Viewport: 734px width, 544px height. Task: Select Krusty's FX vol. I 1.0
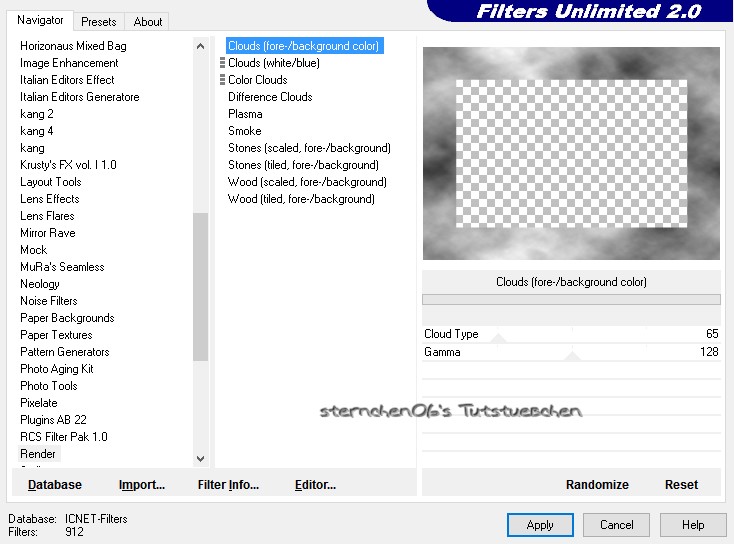pyautogui.click(x=68, y=165)
